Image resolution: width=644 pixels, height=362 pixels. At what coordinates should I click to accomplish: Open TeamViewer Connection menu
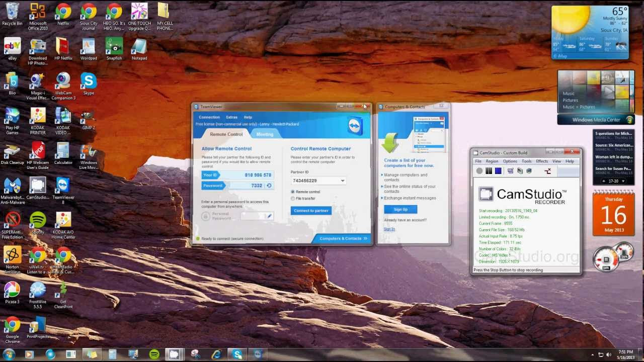[x=209, y=117]
